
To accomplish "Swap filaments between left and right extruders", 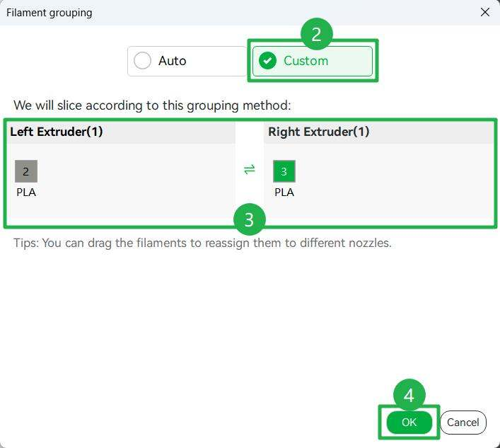I will 250,169.
